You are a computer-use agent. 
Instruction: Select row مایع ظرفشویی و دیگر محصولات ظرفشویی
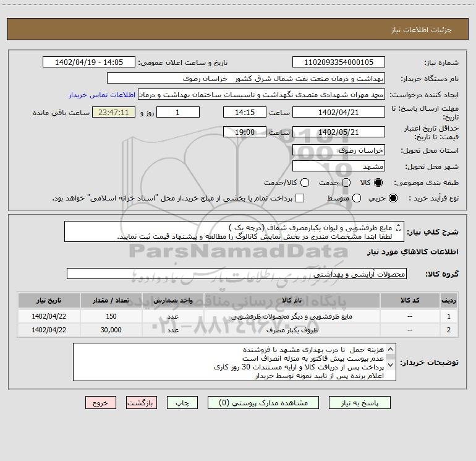[237, 316]
